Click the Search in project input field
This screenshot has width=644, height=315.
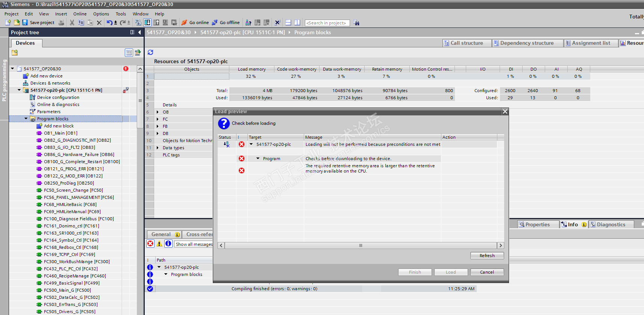pos(327,23)
